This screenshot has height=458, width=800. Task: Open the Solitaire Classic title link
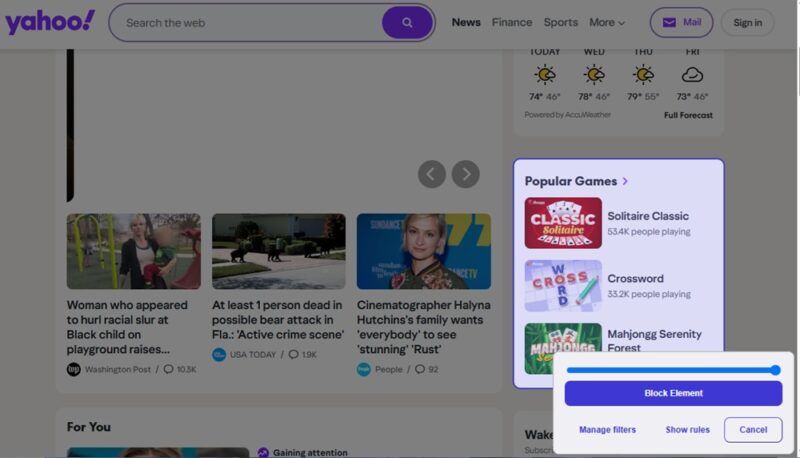(x=648, y=216)
